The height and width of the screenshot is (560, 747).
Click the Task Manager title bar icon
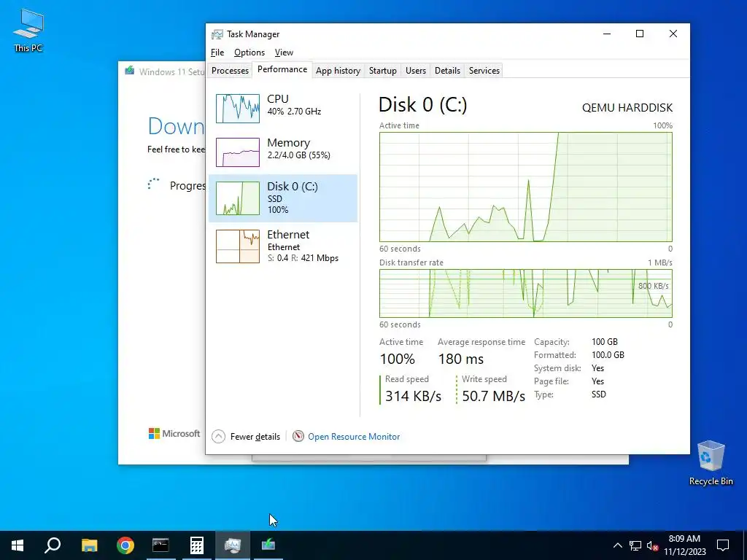(x=217, y=34)
